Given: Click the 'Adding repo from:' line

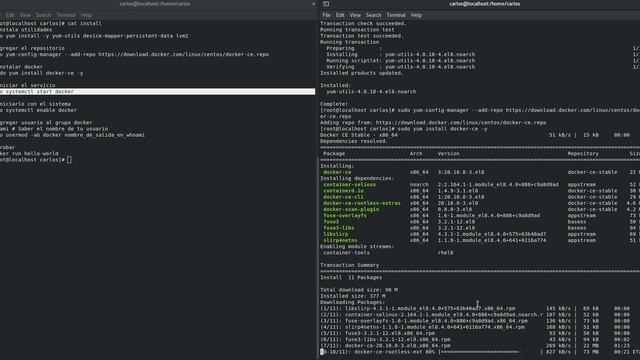Looking at the screenshot, I should (x=433, y=122).
